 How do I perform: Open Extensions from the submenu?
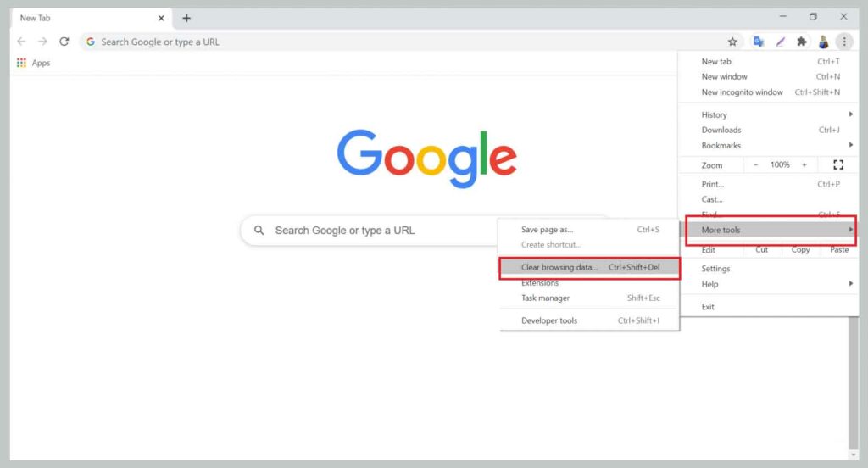[590, 282]
